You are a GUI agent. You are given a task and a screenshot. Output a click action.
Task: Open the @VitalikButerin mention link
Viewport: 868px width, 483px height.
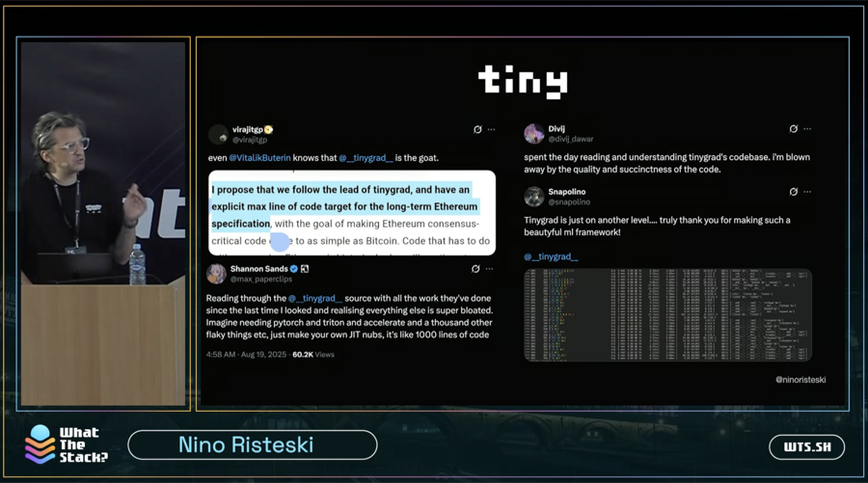coord(259,158)
